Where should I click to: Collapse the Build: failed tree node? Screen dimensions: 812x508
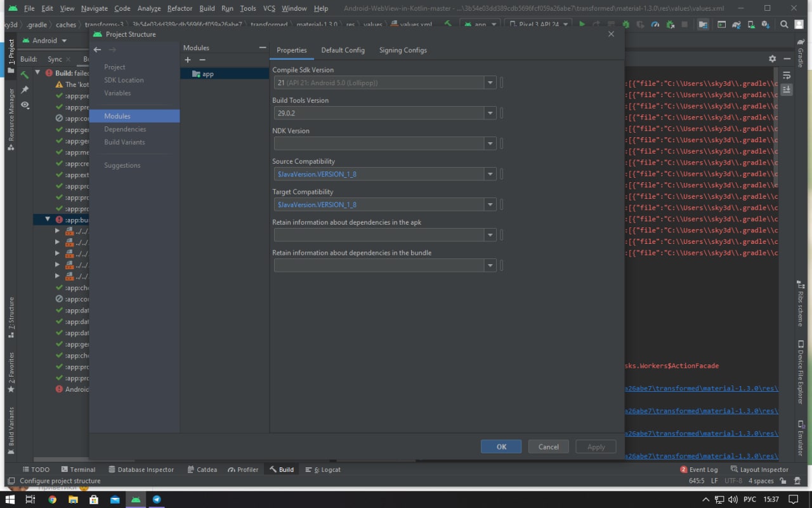coord(38,73)
